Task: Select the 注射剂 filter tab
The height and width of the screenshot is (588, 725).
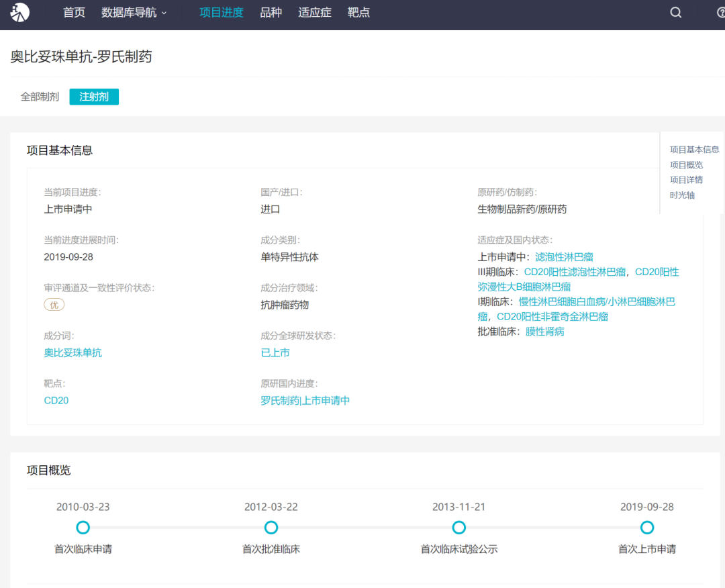Action: click(x=94, y=97)
